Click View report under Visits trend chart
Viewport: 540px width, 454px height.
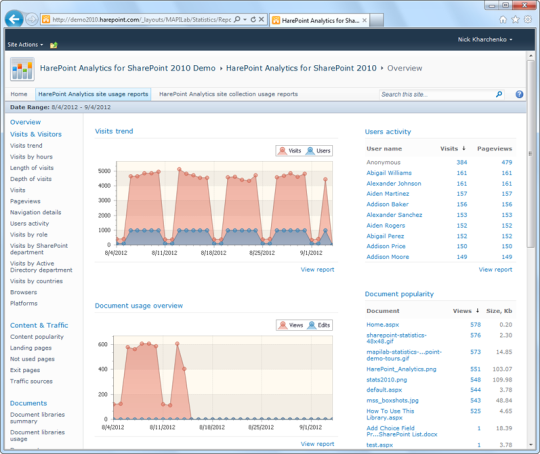click(317, 269)
